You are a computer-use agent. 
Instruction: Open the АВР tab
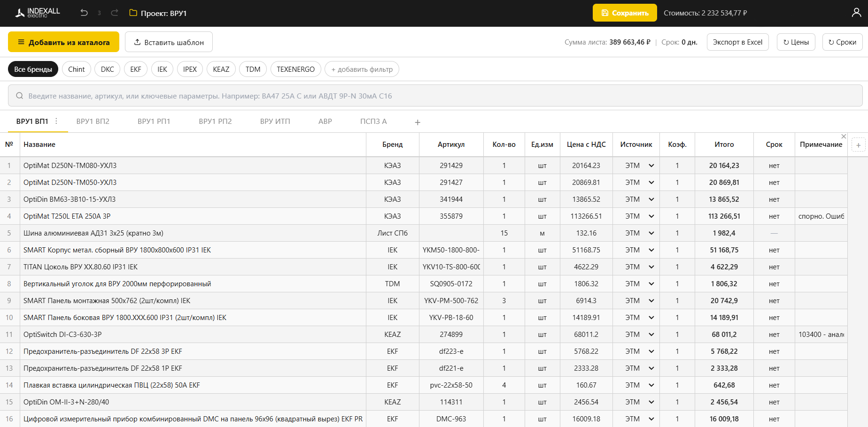coord(325,122)
